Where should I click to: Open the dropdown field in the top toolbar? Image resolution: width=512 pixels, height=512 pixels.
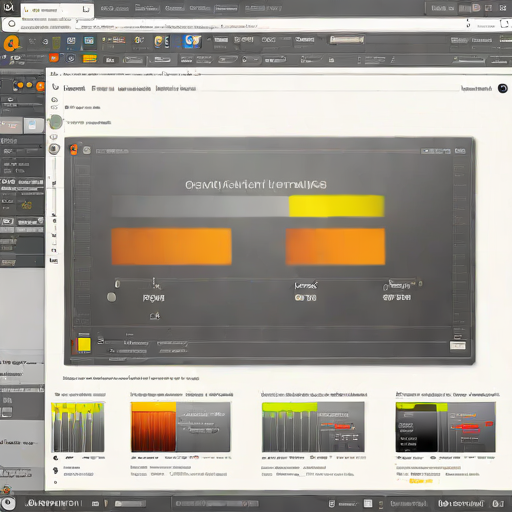coord(347,40)
